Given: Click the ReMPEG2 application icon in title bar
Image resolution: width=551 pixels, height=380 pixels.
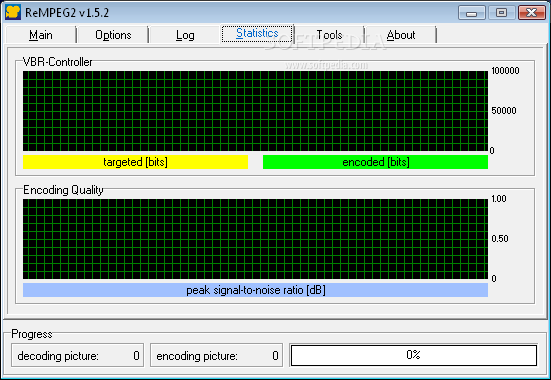Looking at the screenshot, I should [x=13, y=12].
